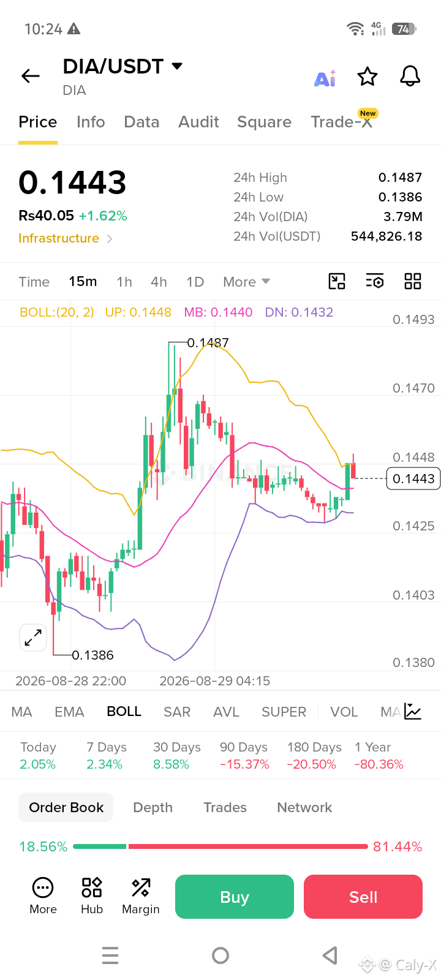The height and width of the screenshot is (980, 441).
Task: Open indicator chart icon beside MA
Action: click(x=413, y=711)
